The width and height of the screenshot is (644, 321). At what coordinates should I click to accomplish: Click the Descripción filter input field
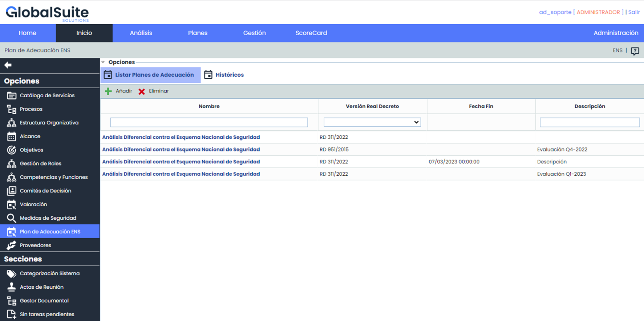click(590, 122)
